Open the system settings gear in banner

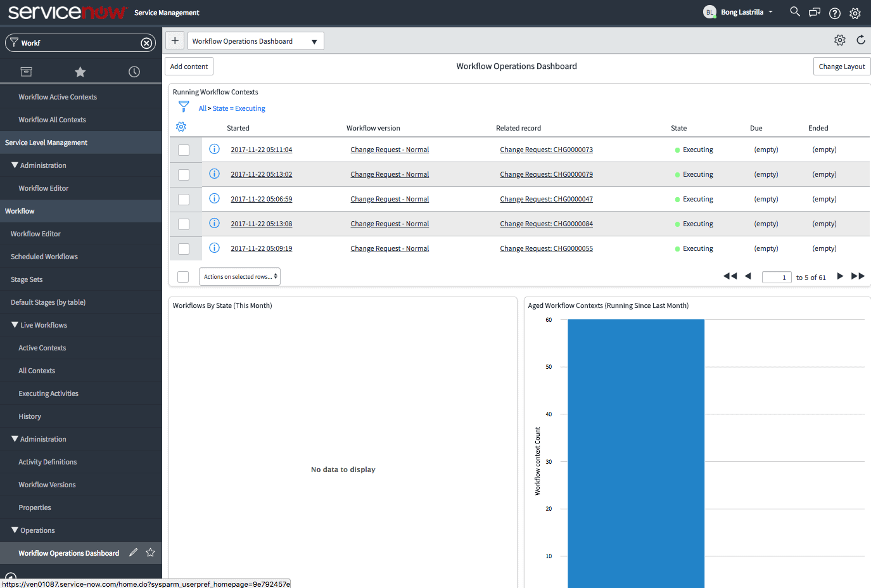(855, 13)
